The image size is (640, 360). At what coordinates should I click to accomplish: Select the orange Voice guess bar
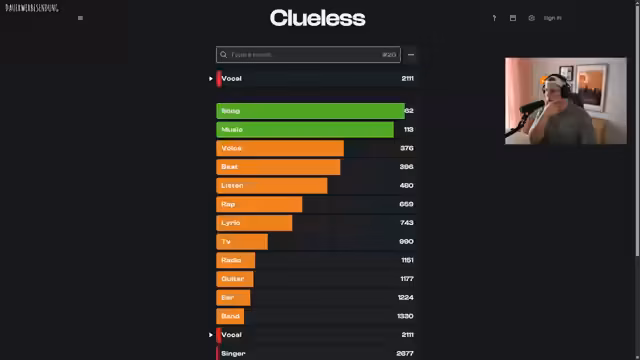coord(280,148)
